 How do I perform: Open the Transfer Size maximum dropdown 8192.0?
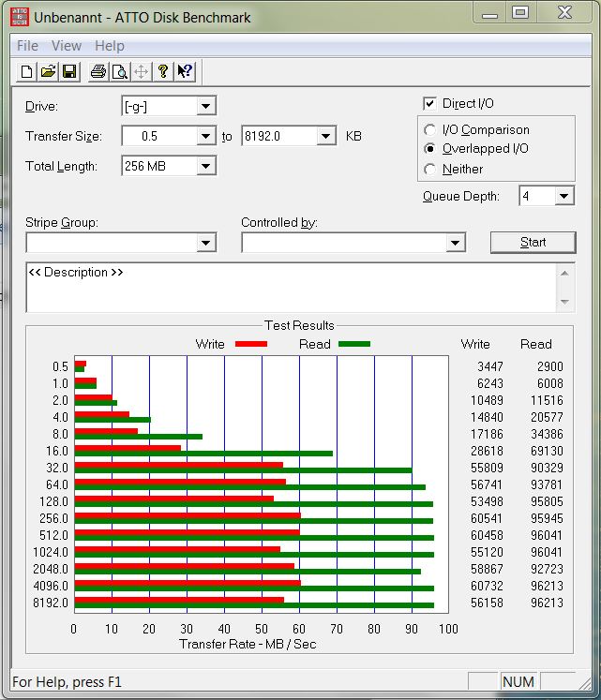[x=325, y=136]
